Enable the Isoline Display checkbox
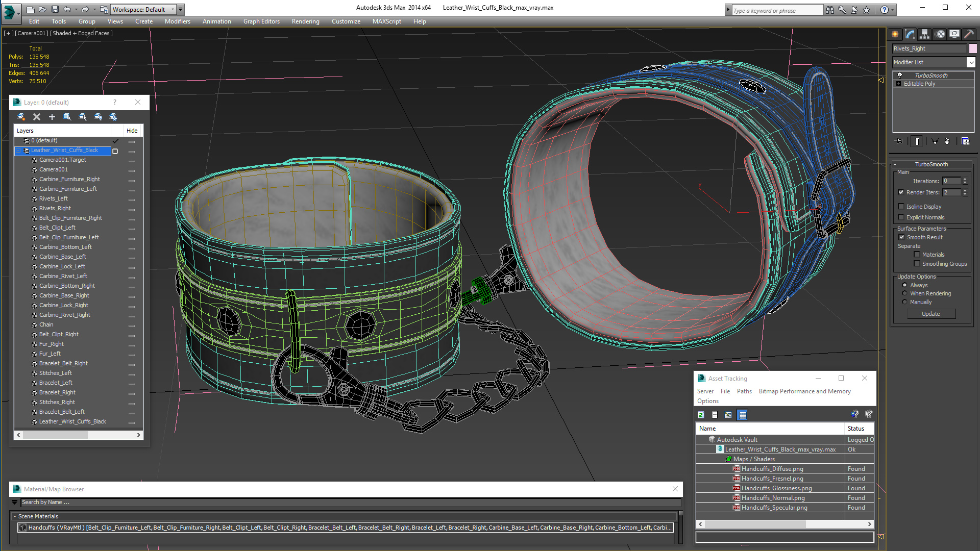The width and height of the screenshot is (980, 551). [901, 207]
